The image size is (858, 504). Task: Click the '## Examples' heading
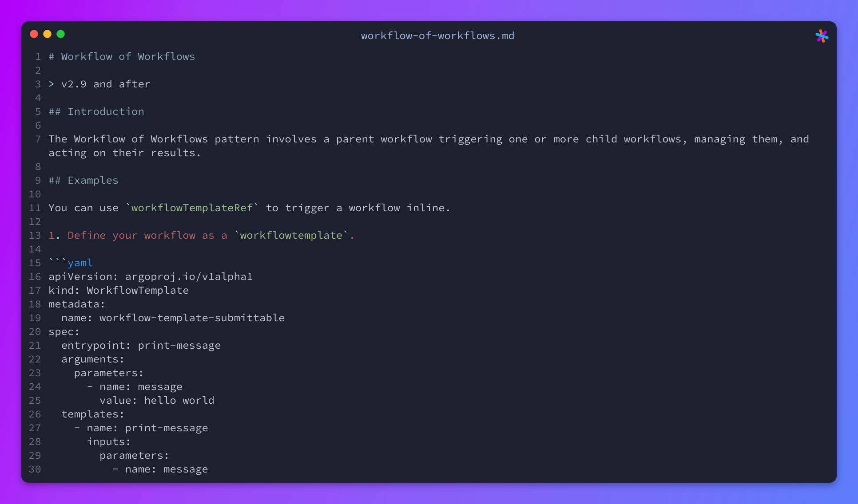(x=83, y=180)
